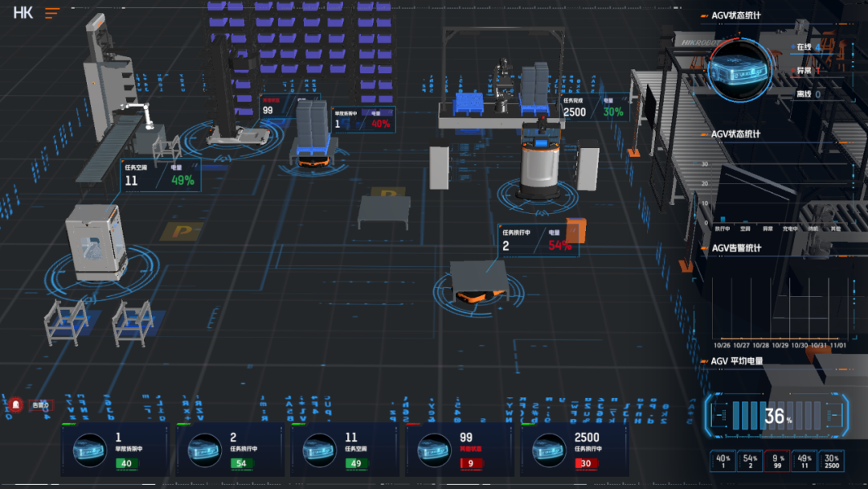
Task: Open AGV 2 info label showing 54%
Action: [538, 240]
